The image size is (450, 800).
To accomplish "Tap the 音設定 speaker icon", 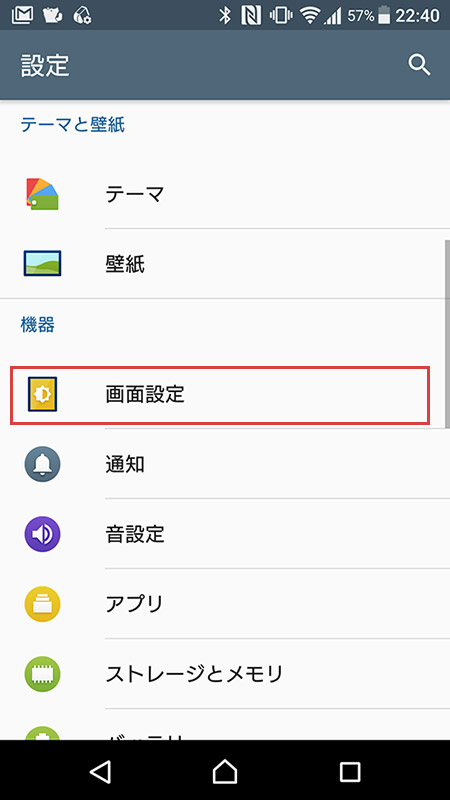I will [x=42, y=534].
